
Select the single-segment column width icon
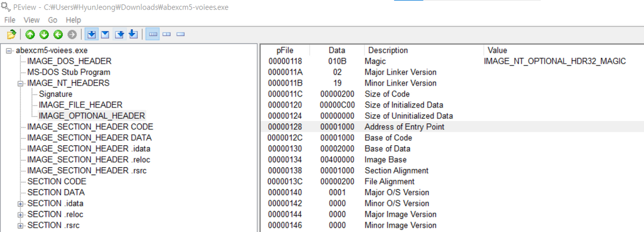pyautogui.click(x=181, y=34)
